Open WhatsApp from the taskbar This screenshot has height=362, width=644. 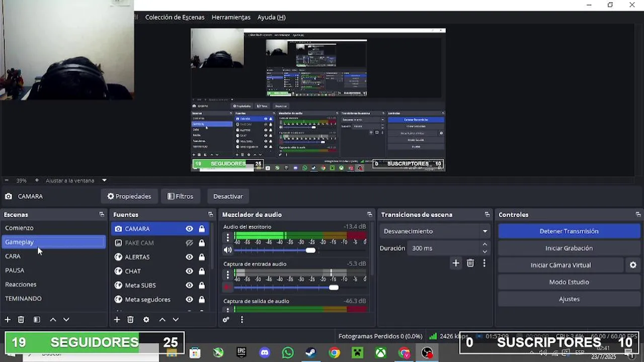click(x=288, y=353)
